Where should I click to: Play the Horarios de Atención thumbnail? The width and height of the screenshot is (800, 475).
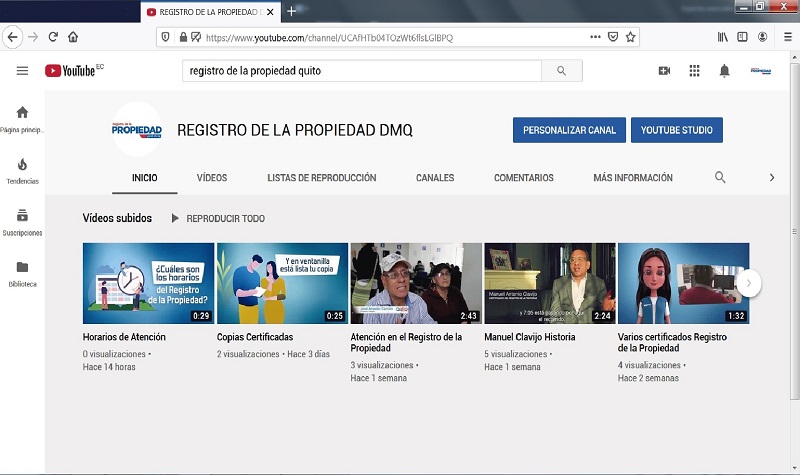(x=148, y=283)
